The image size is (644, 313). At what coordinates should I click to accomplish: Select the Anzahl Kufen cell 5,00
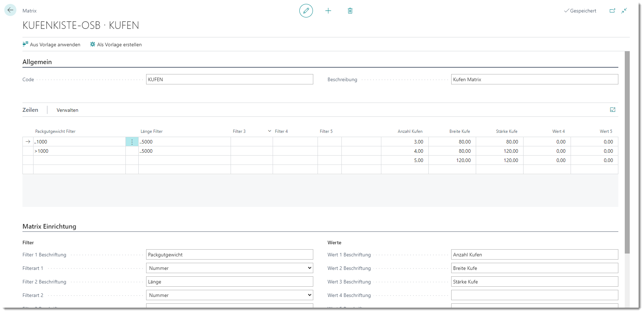pyautogui.click(x=405, y=160)
